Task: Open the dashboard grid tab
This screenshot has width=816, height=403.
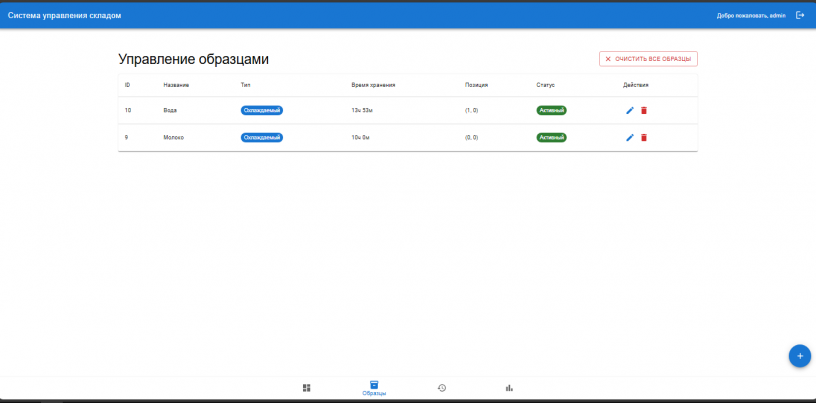Action: (307, 387)
